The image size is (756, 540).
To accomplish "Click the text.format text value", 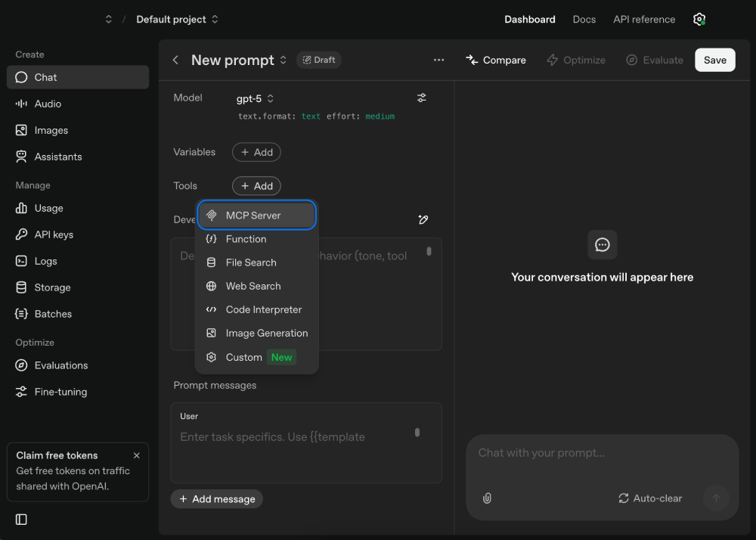I will pyautogui.click(x=311, y=116).
